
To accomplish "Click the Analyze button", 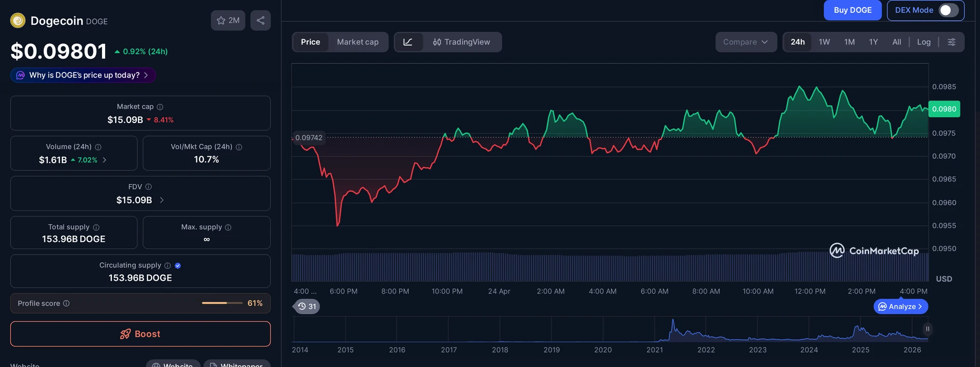I will 901,306.
